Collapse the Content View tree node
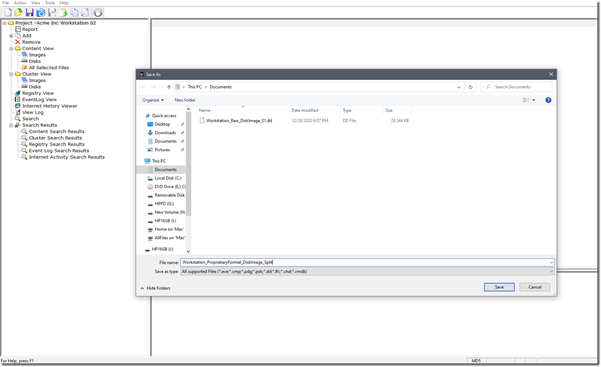Screen dimensions: 601x367 click(x=11, y=49)
